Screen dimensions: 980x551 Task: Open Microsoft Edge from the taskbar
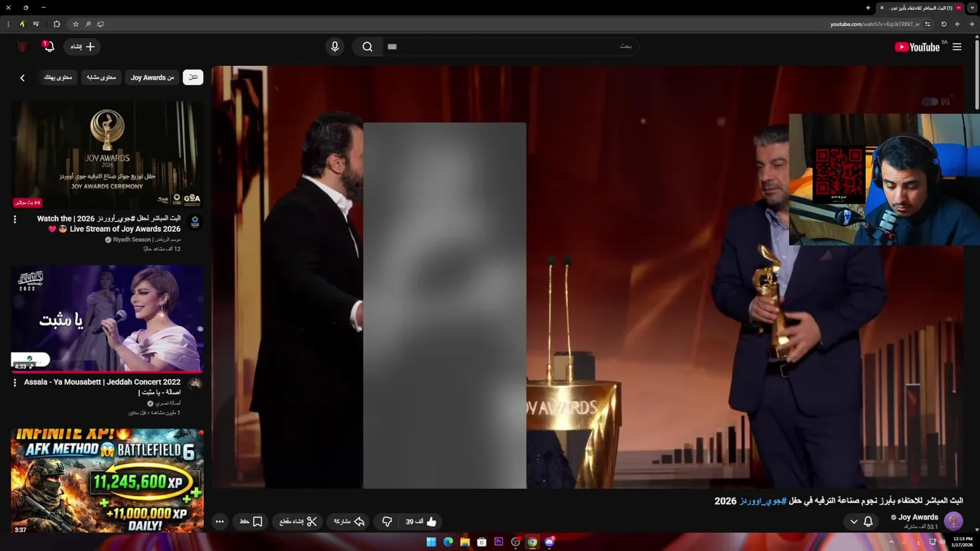(448, 542)
